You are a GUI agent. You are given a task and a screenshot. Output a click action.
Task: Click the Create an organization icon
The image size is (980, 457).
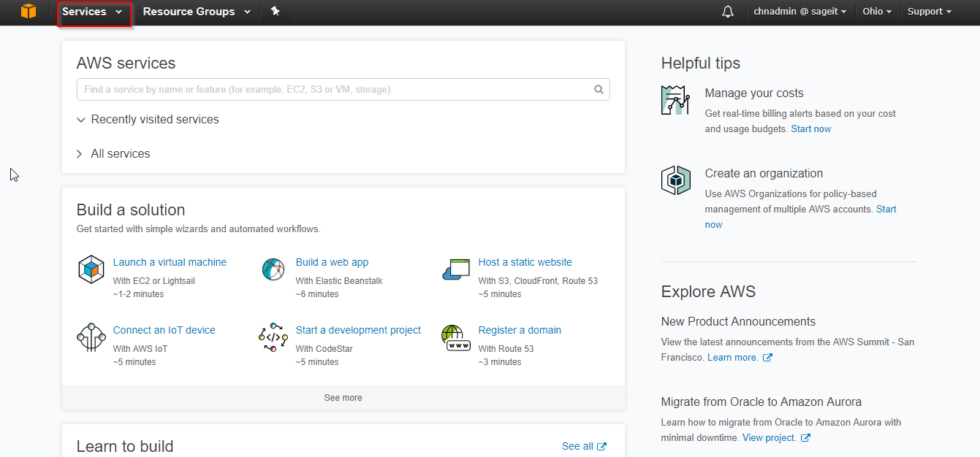(x=675, y=180)
